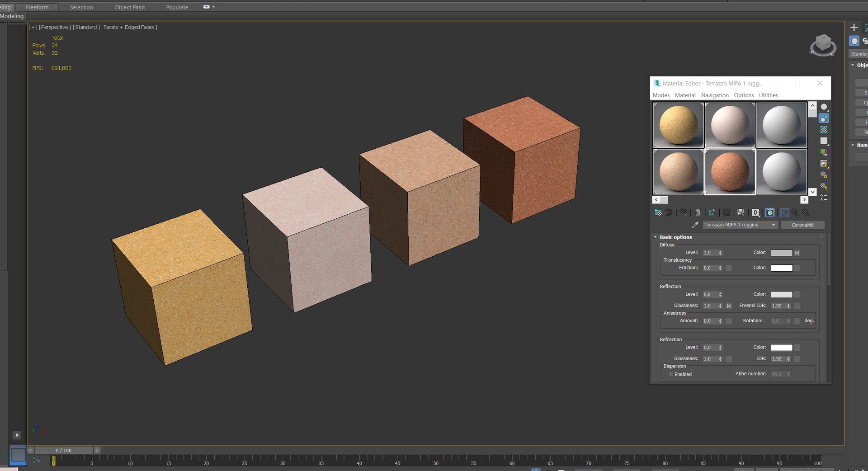Open the Navigation menu

point(715,95)
